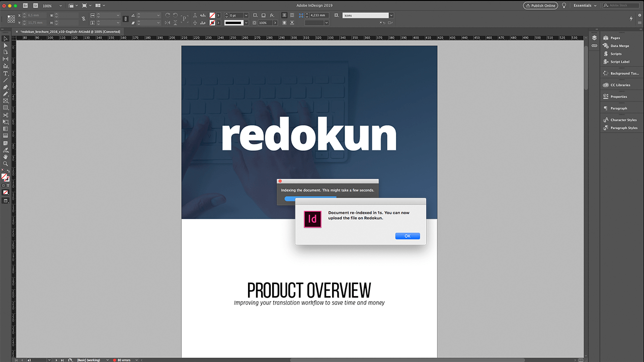Open the Layers panel icon
644x362 pixels.
click(x=594, y=38)
